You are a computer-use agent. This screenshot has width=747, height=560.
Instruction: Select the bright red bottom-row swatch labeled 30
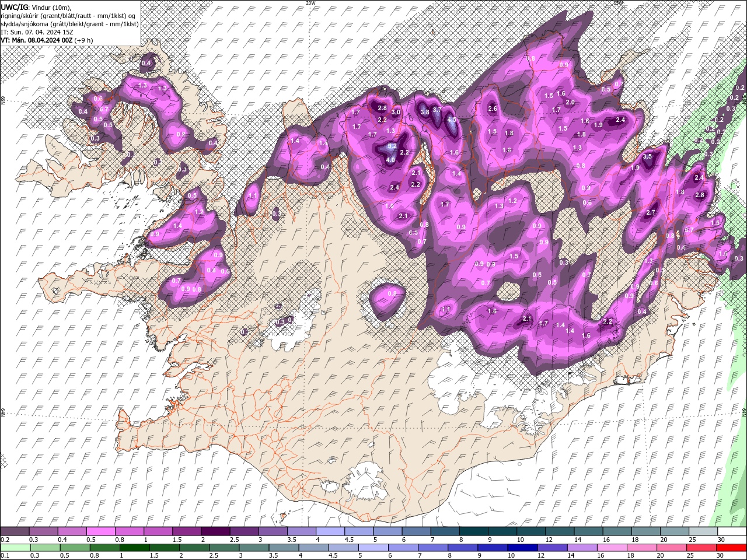731,548
